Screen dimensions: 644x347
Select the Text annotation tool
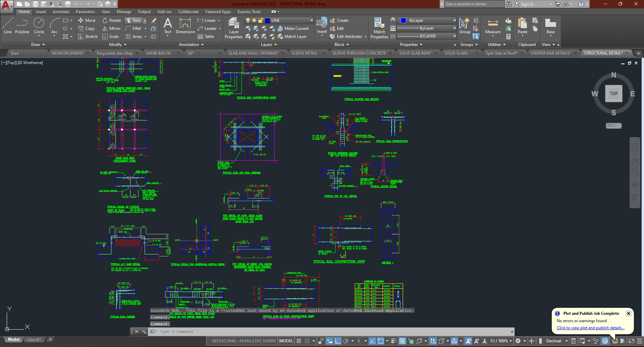(167, 26)
